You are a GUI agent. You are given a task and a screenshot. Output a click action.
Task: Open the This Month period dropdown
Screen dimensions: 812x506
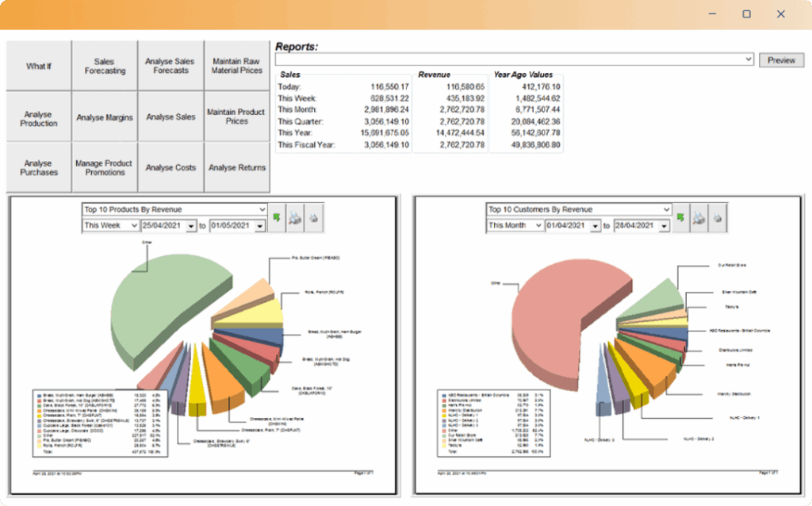[538, 226]
